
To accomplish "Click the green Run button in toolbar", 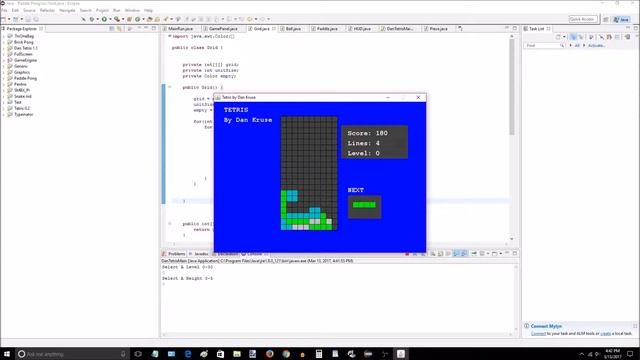I will click(104, 19).
